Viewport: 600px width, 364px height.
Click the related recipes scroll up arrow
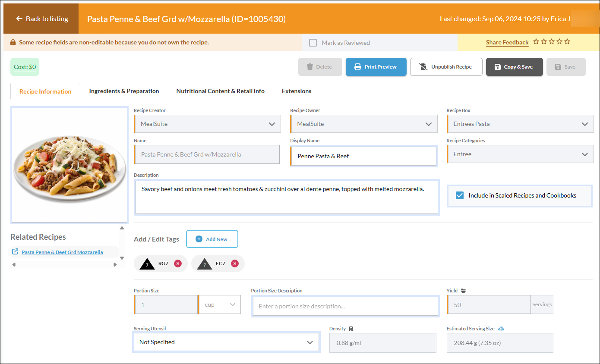pos(122,228)
